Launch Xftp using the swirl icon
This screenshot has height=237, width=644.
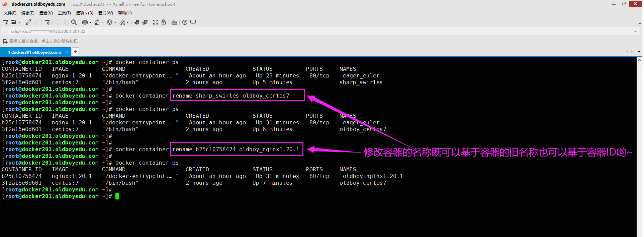(137, 22)
